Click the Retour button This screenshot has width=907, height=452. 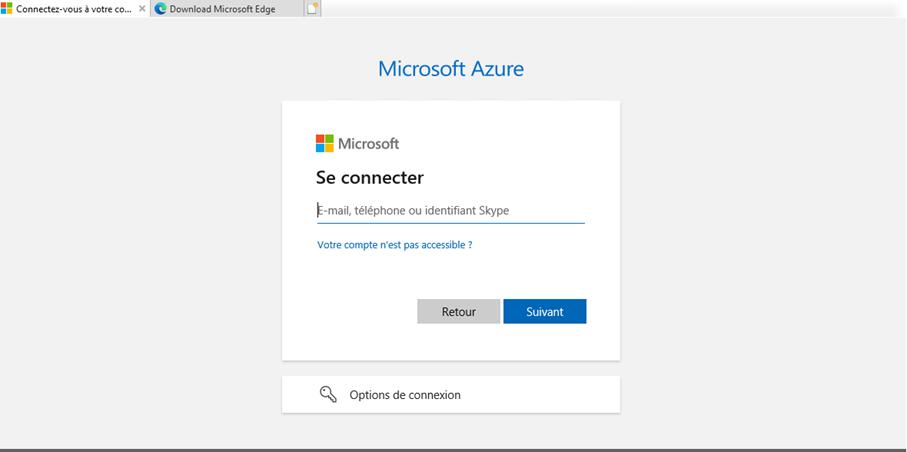click(x=459, y=311)
